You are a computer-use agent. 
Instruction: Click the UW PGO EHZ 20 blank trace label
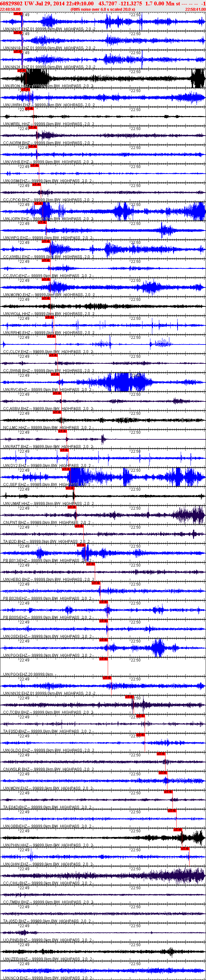tap(28, 674)
